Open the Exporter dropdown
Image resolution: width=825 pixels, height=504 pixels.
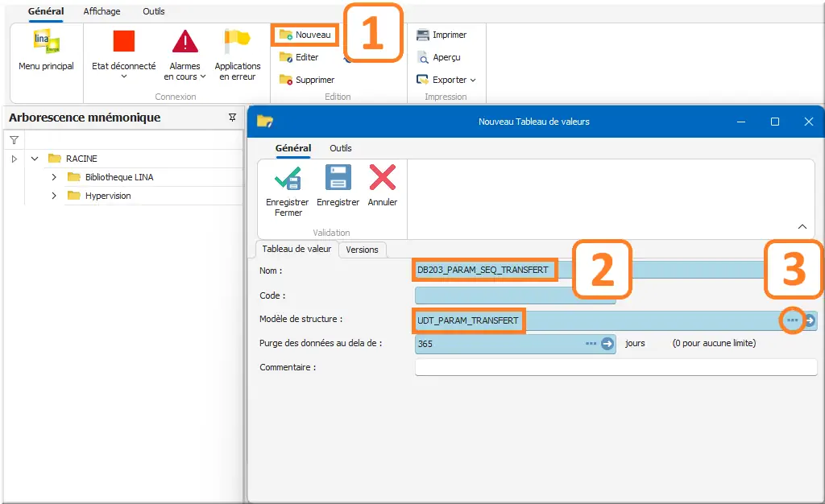pos(446,80)
